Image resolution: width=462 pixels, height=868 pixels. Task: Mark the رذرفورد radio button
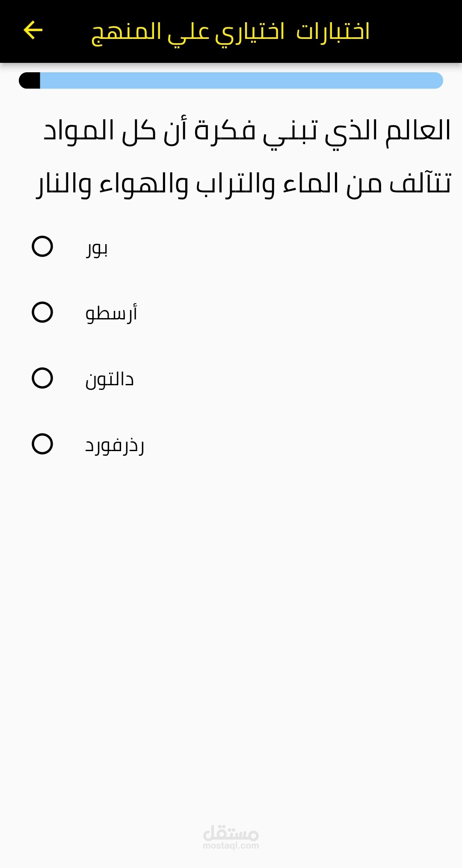tap(42, 444)
